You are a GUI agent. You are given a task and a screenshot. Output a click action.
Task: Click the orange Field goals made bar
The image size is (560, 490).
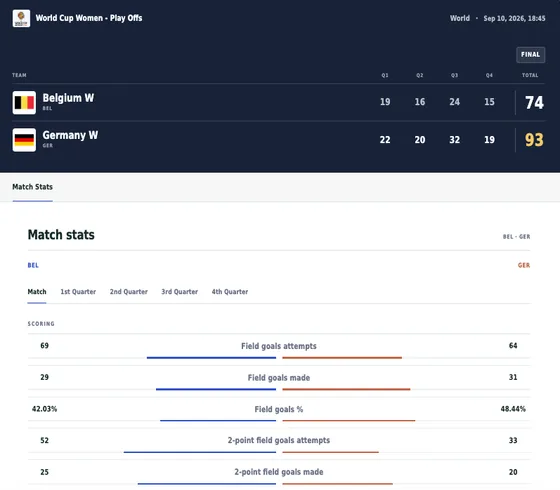point(346,389)
